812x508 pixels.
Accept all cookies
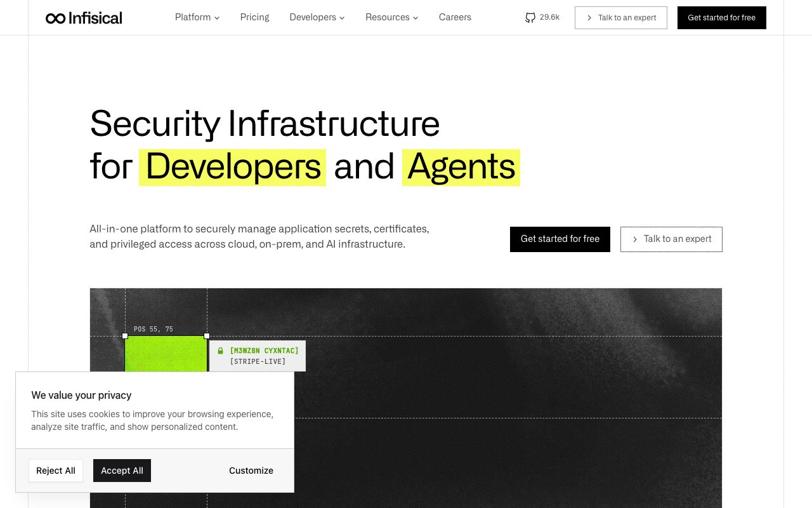pos(122,471)
